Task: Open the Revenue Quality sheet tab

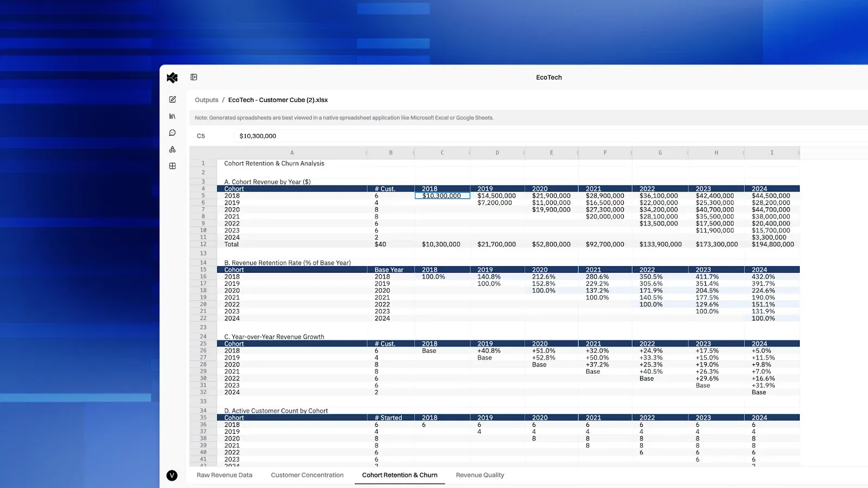Action: [480, 475]
